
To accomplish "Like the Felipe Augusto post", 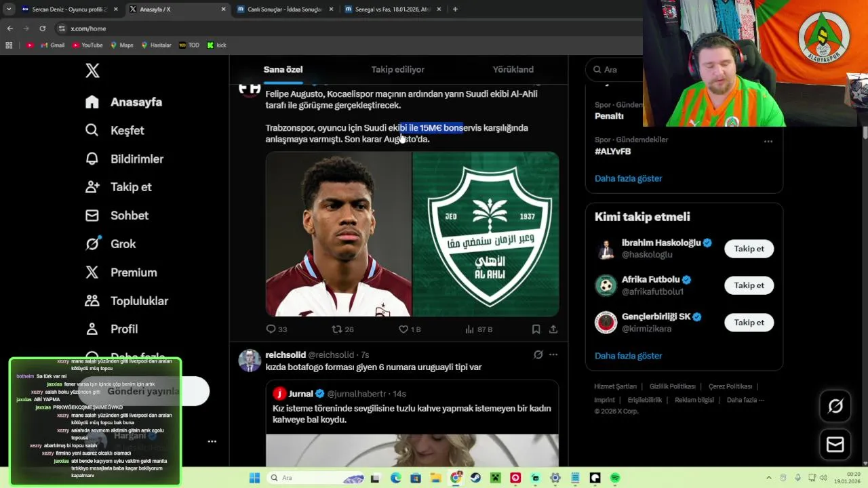I will (410, 329).
